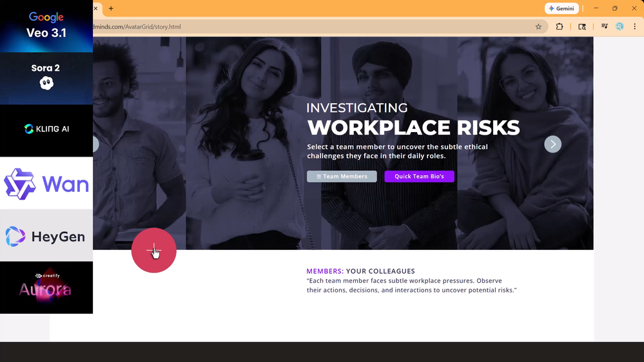The height and width of the screenshot is (362, 644).
Task: Click the Quick Team Bio's button
Action: click(419, 176)
